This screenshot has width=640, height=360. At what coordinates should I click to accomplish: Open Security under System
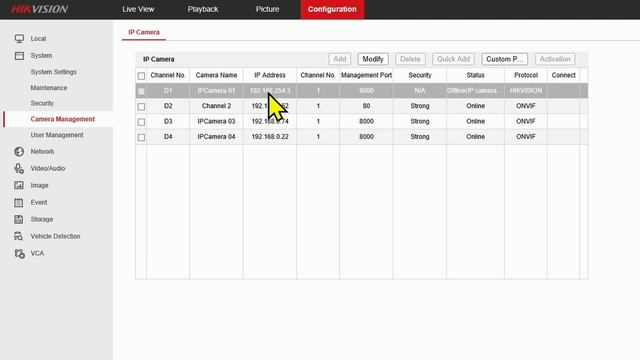click(x=42, y=103)
